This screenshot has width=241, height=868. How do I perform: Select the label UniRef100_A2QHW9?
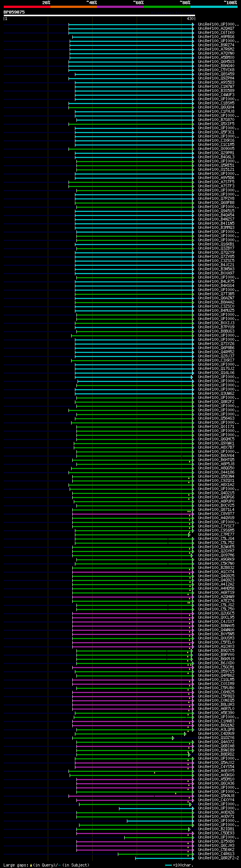[216, 597]
